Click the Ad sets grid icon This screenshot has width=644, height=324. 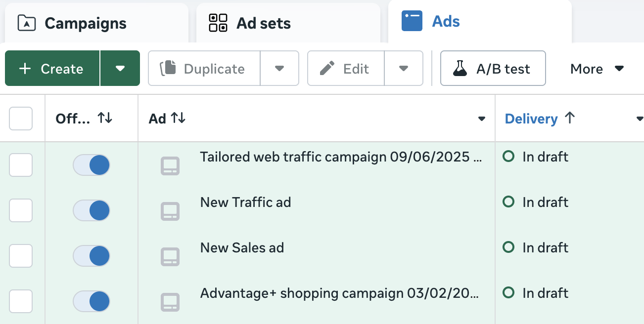click(218, 23)
